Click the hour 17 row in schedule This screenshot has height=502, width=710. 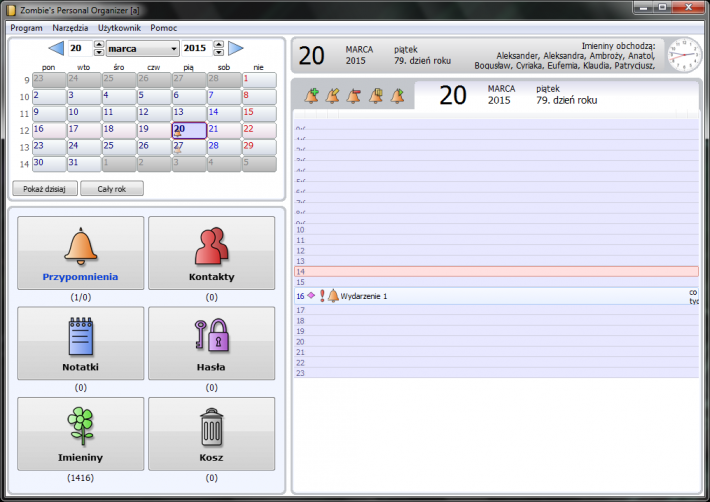pyautogui.click(x=496, y=310)
